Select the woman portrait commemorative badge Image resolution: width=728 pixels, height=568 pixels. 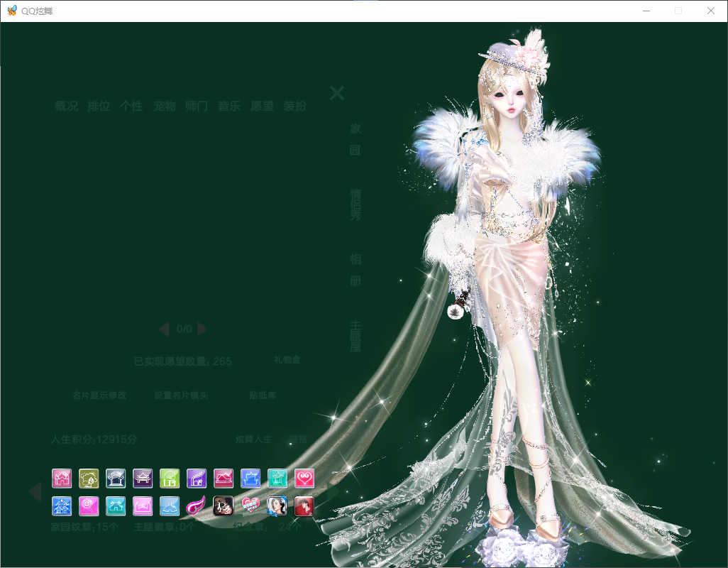pos(277,506)
